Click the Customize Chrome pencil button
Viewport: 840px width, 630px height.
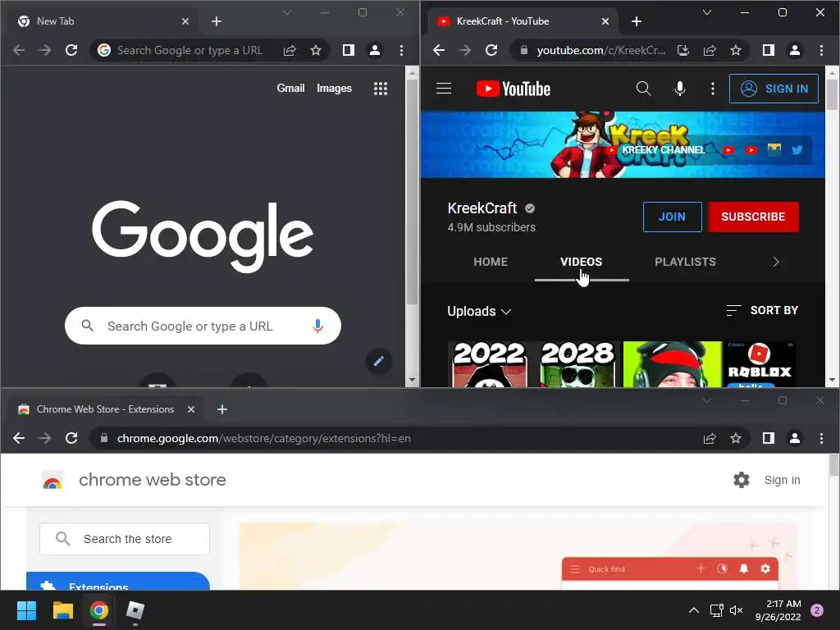click(x=379, y=361)
